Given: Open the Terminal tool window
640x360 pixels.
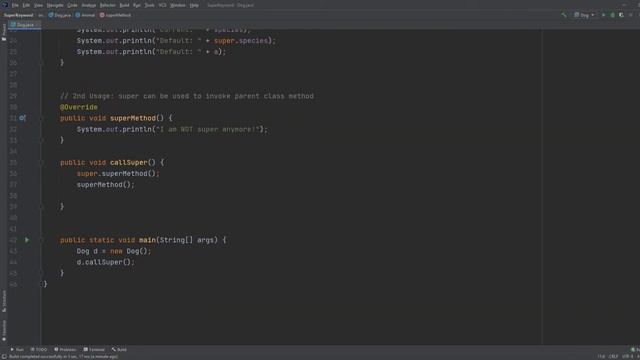Looking at the screenshot, I should (x=94, y=349).
